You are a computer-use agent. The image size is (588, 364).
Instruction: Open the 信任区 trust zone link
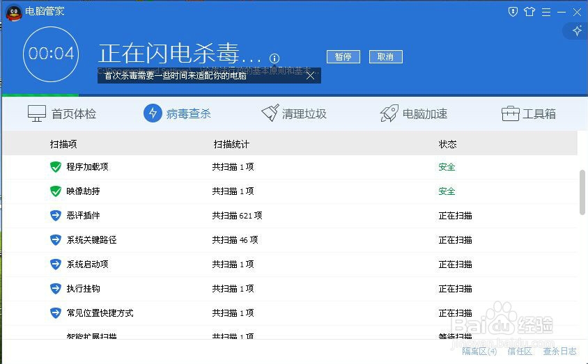pyautogui.click(x=520, y=351)
